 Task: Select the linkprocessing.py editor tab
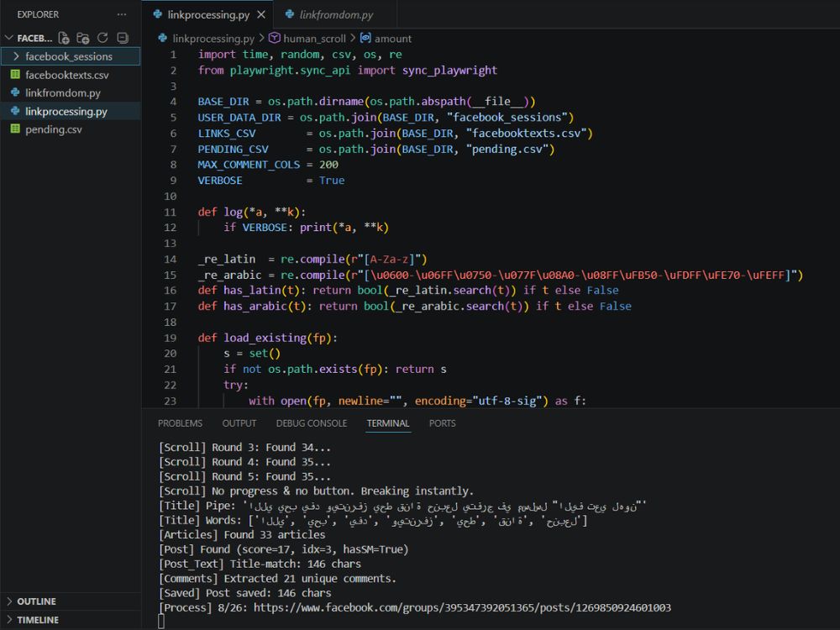click(x=207, y=15)
